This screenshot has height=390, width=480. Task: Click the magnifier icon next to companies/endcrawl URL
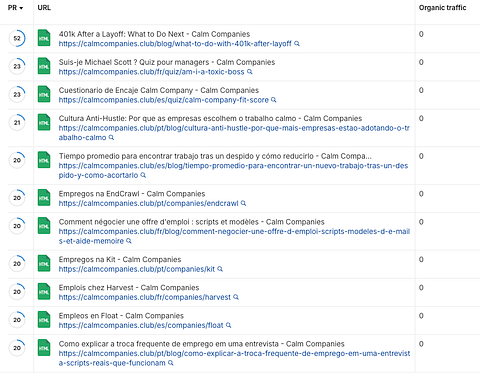click(x=243, y=203)
